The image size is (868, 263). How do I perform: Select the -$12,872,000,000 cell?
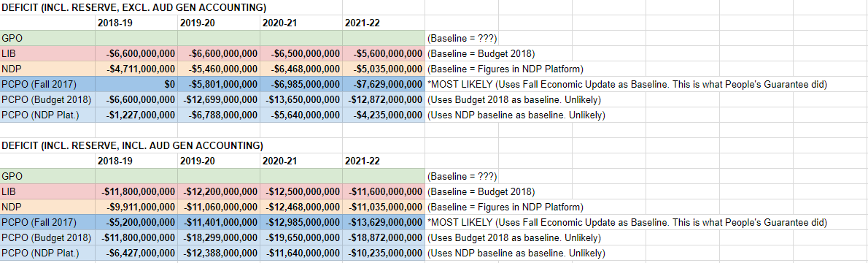[384, 100]
